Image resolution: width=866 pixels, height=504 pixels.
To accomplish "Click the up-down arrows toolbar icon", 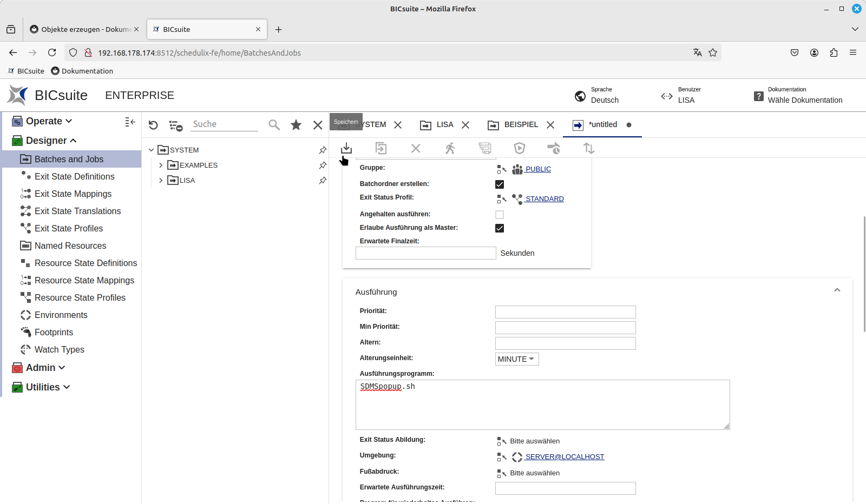I will (x=589, y=148).
